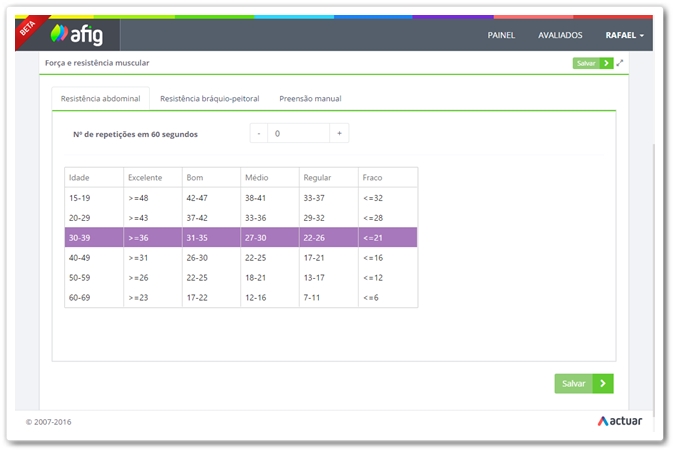Click the repetitions number input field
This screenshot has width=676, height=453.
299,133
